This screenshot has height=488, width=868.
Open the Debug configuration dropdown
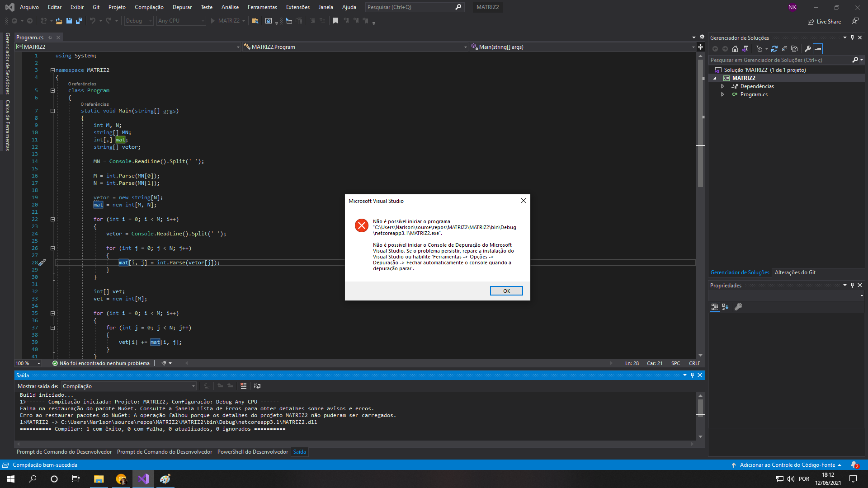click(139, 21)
